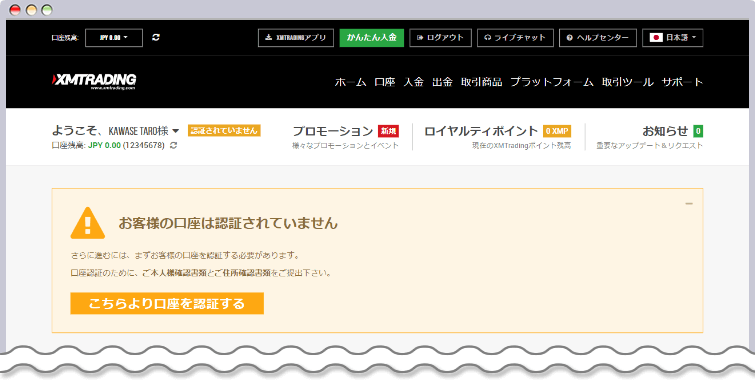
Task: Open the ヘルプセンター help center
Action: (x=598, y=38)
